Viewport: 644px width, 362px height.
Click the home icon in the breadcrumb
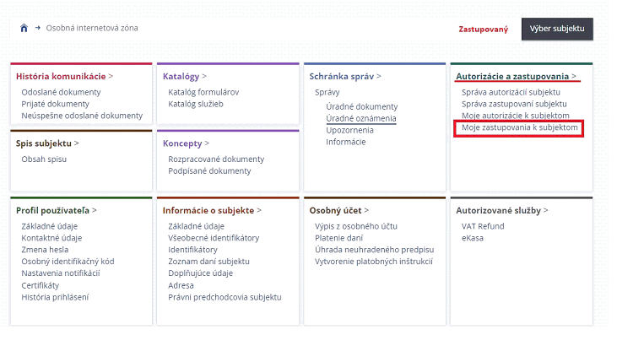click(24, 28)
